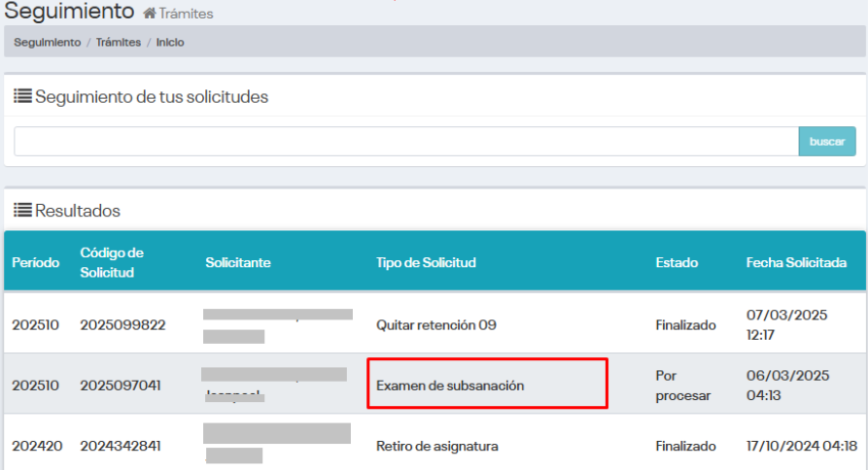Open the Retiro de asignatura request

(436, 447)
